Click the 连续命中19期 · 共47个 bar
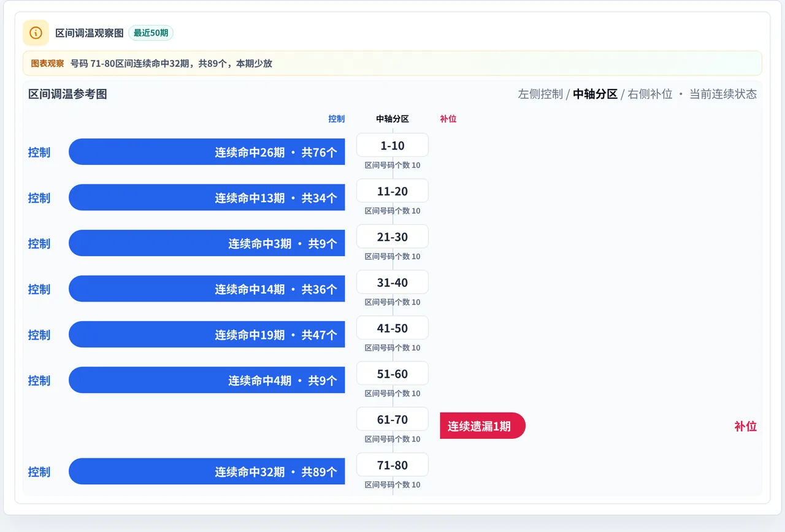 (207, 335)
